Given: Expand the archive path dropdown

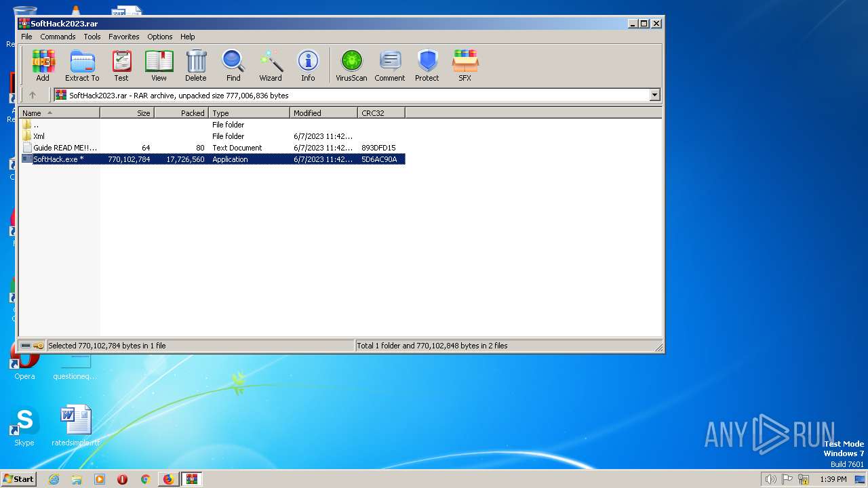Looking at the screenshot, I should 655,96.
